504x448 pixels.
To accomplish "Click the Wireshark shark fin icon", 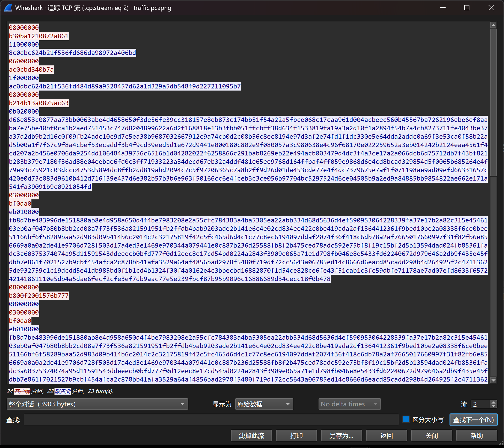I will [8, 8].
